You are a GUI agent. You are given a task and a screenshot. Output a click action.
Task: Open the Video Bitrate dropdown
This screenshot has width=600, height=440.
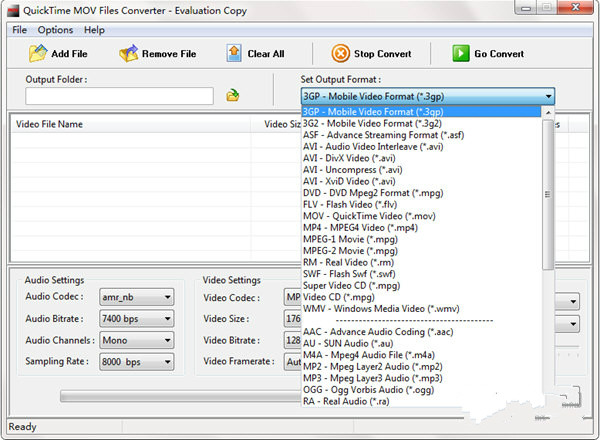[x=293, y=340]
